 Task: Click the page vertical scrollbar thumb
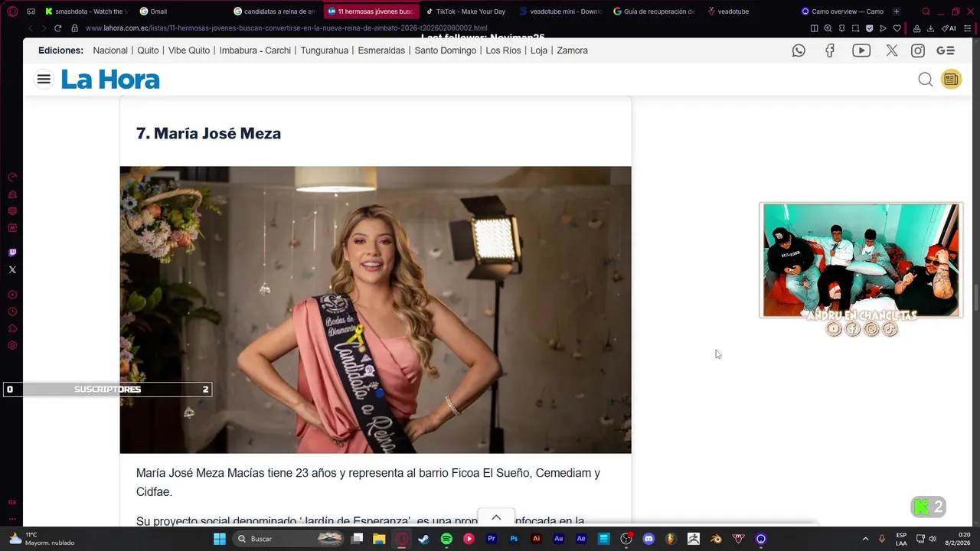point(976,296)
